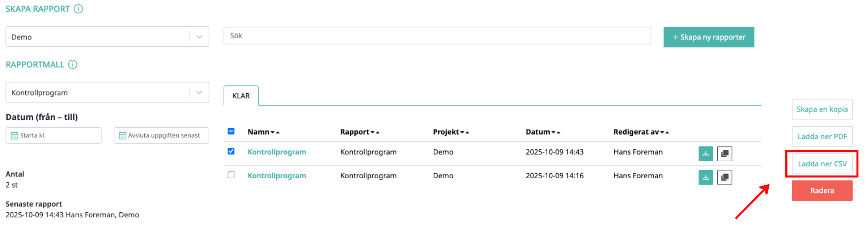Click info icon next to Skapa Rapport
868x243 pixels.
click(79, 9)
